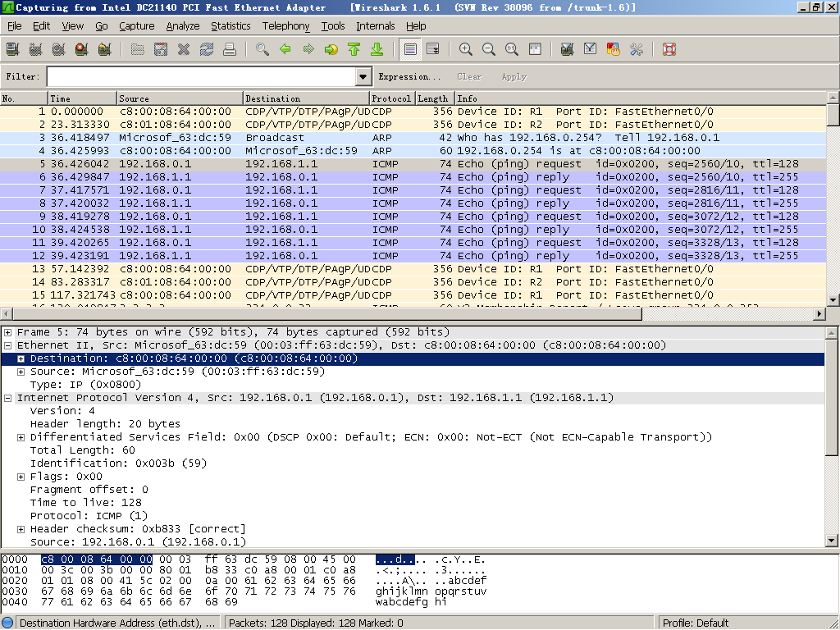Collapse the Ethernet II tree node
The image size is (840, 630).
click(8, 345)
